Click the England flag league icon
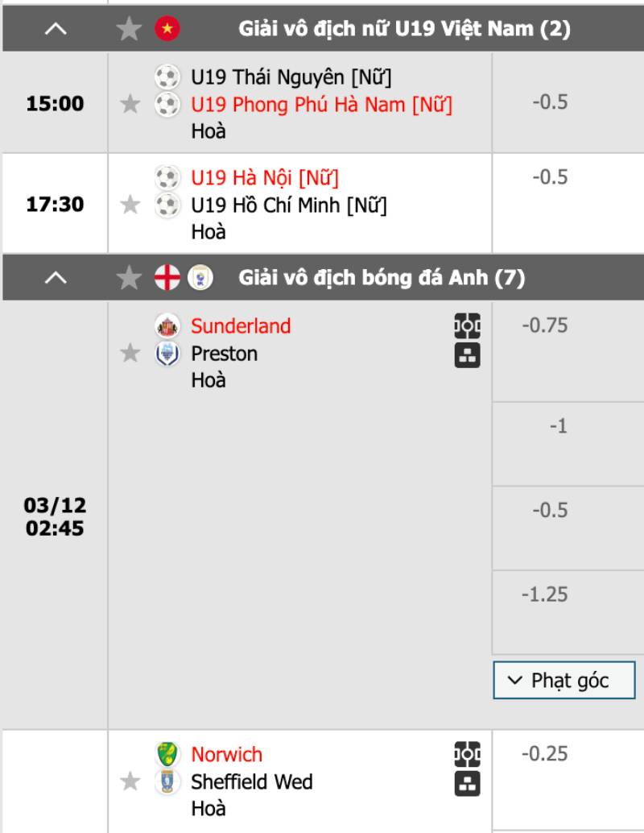The height and width of the screenshot is (833, 644). click(x=167, y=278)
